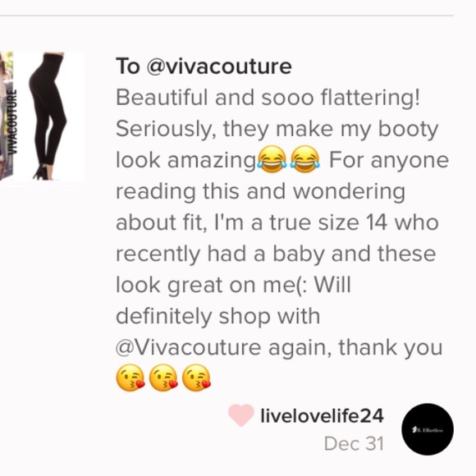This screenshot has height=476, width=476.
Task: Open the livelovelife24 user profile
Action: pyautogui.click(x=322, y=415)
